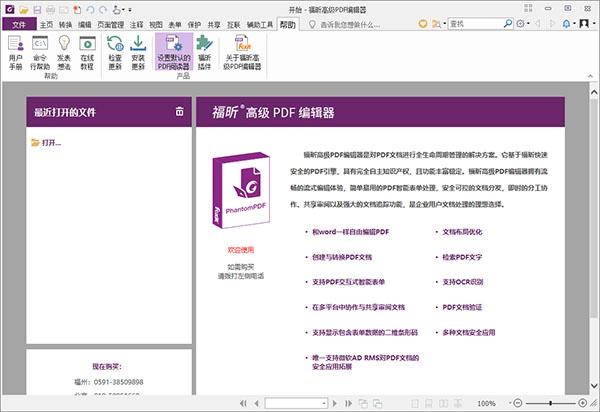Click the undo arrow in quick access toolbar
600x412 pixels.
(x=90, y=10)
